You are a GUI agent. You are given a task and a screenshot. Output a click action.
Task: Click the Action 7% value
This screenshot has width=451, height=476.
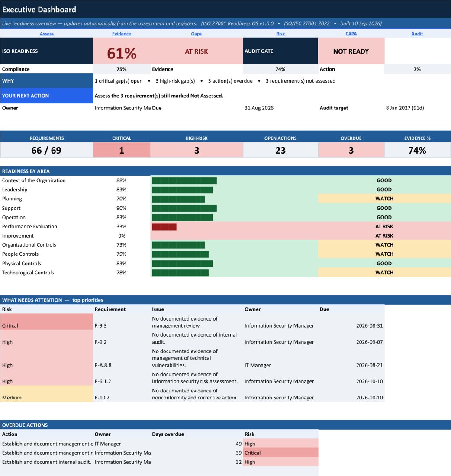pyautogui.click(x=417, y=69)
